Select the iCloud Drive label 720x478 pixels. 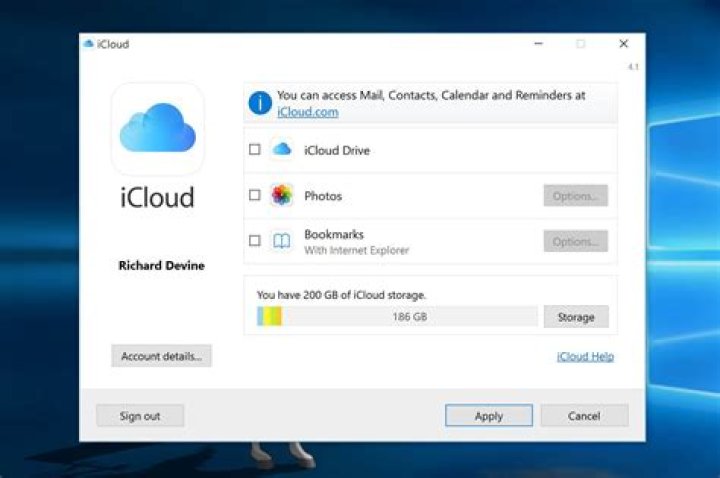tap(337, 150)
